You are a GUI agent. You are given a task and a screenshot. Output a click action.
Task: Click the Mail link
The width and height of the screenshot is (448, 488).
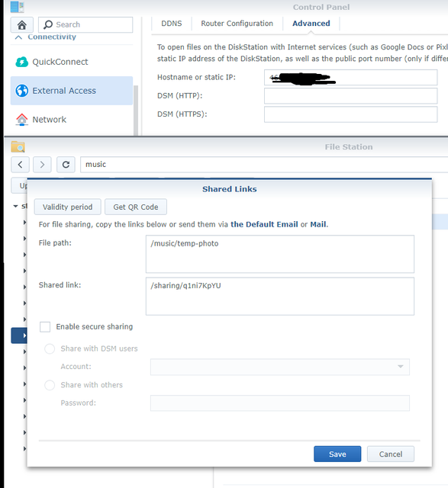[317, 224]
